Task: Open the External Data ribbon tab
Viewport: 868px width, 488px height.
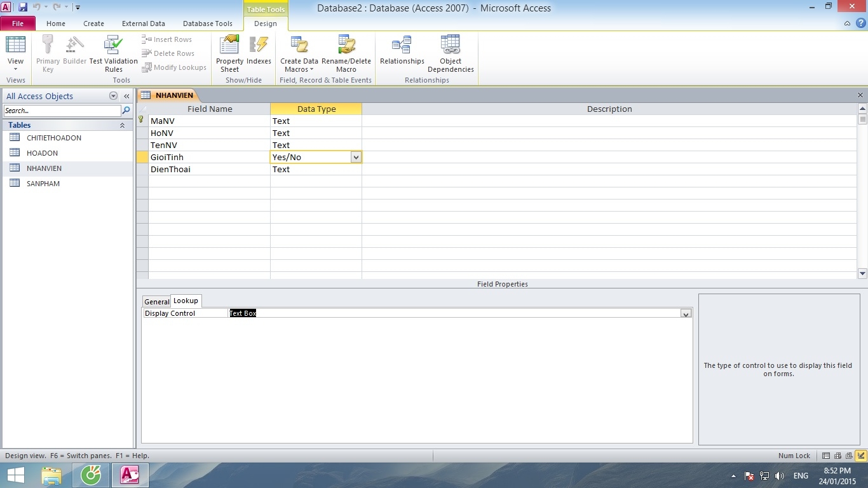Action: tap(143, 24)
